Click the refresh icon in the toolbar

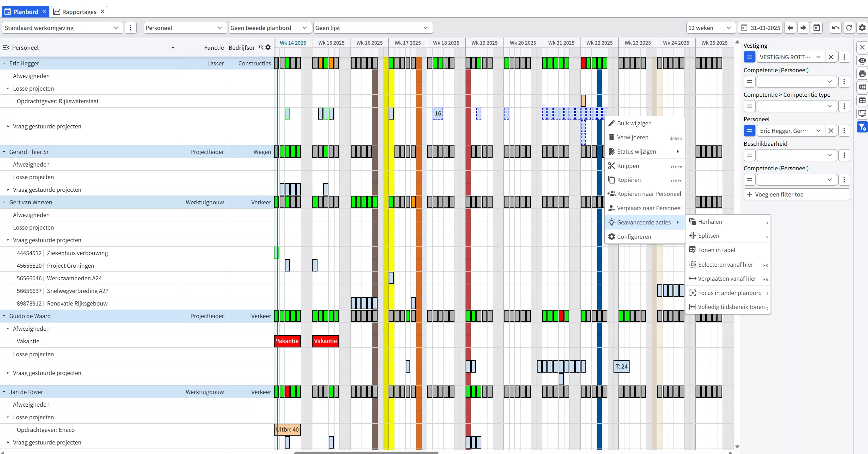point(849,28)
